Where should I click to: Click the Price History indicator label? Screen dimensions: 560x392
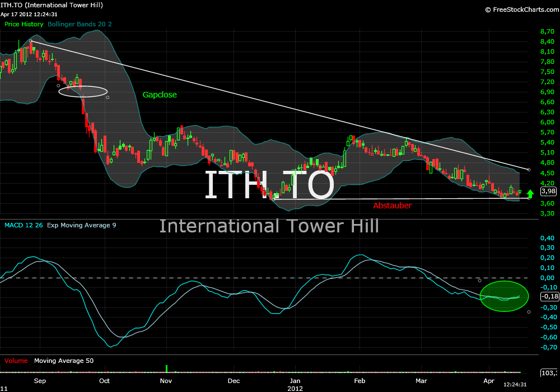click(x=24, y=24)
